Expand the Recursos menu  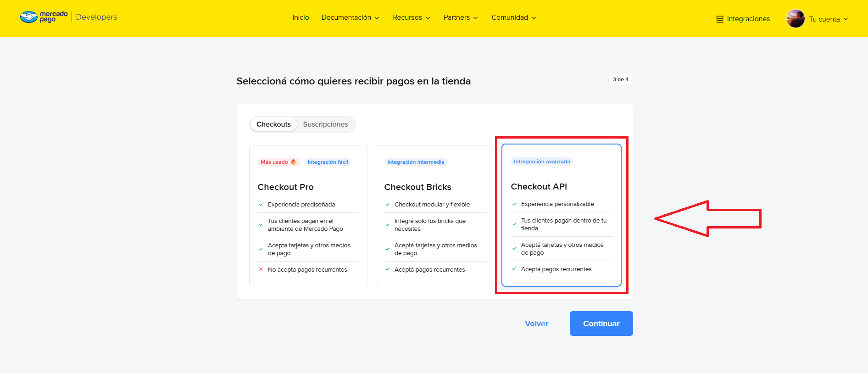coord(412,17)
